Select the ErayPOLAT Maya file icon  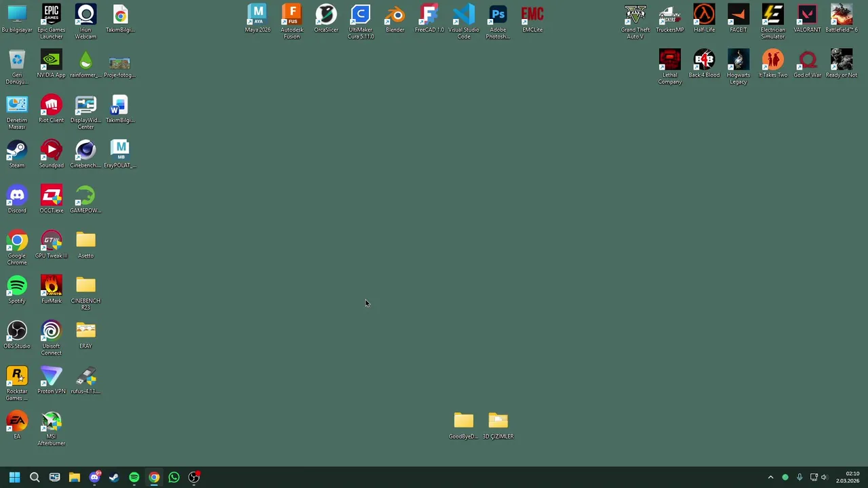point(120,154)
